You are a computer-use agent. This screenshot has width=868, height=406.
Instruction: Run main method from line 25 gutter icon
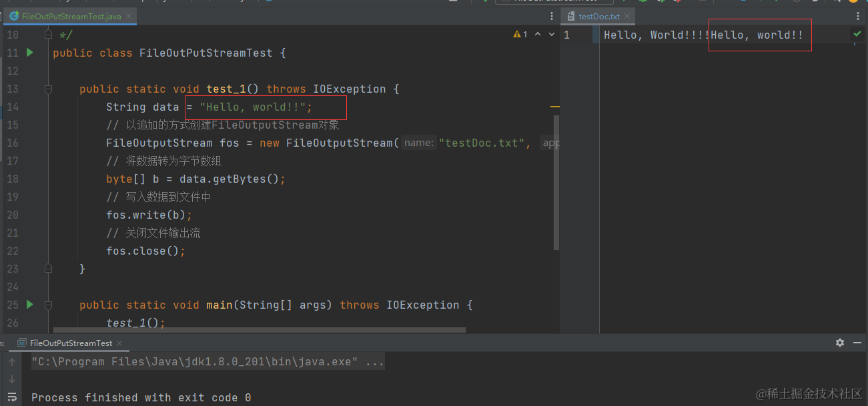coord(29,304)
